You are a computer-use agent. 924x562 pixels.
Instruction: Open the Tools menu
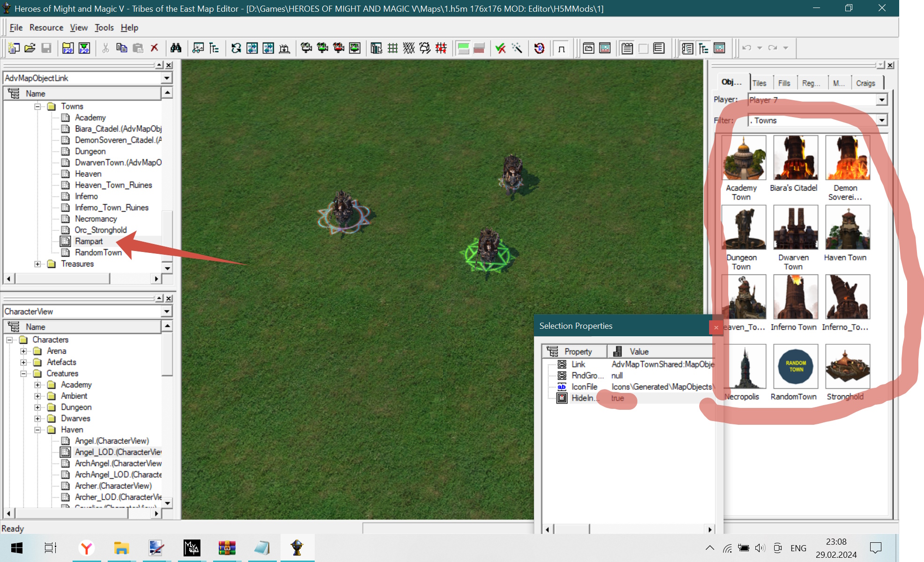104,28
